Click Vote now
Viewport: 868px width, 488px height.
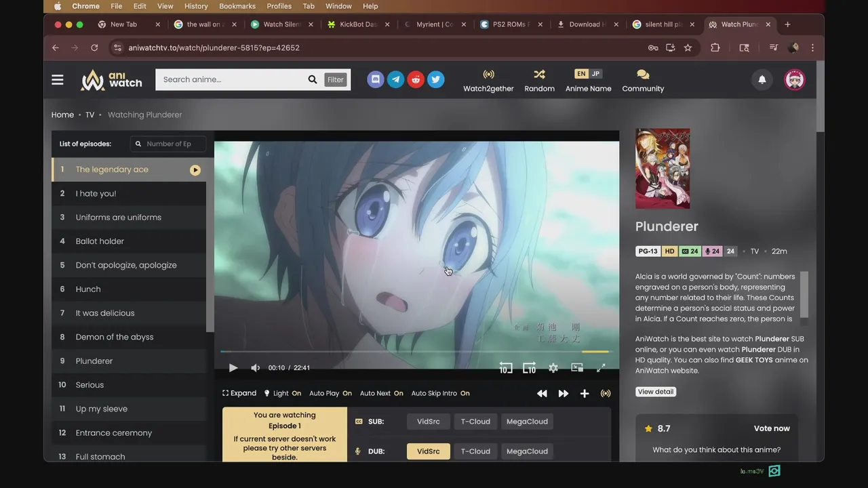(772, 428)
